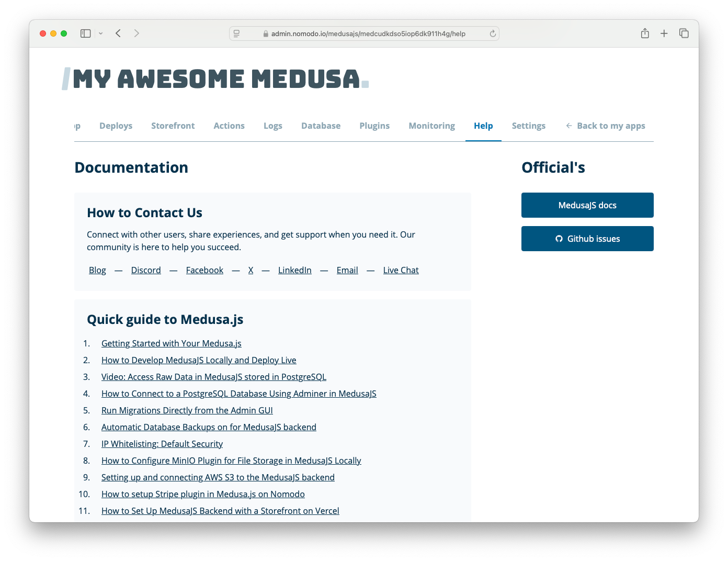Open the AWS S3 connecting guide
This screenshot has height=561, width=728.
point(218,477)
